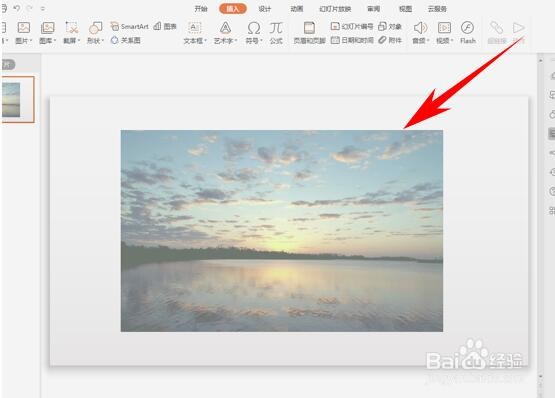Click the 视频 (Video) icon
The width and height of the screenshot is (555, 398).
point(444,28)
